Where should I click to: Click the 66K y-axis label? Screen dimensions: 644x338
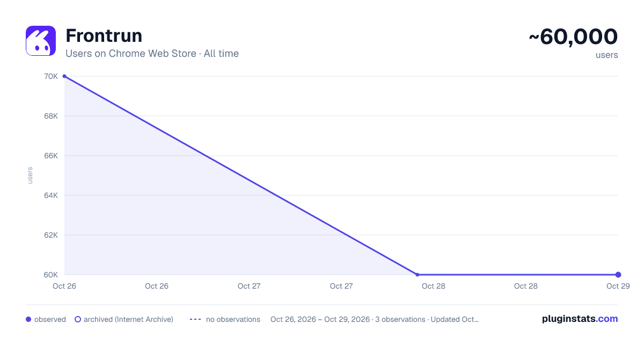coord(51,156)
